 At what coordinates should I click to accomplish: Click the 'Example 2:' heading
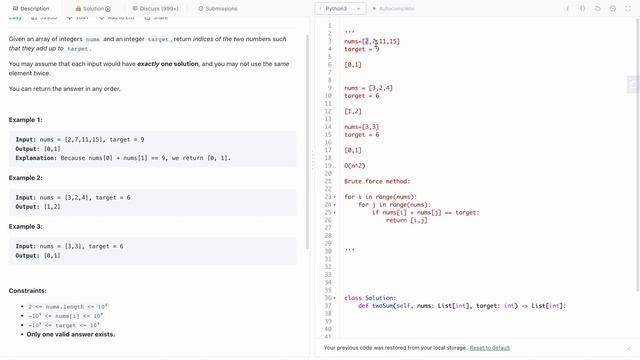pos(25,178)
